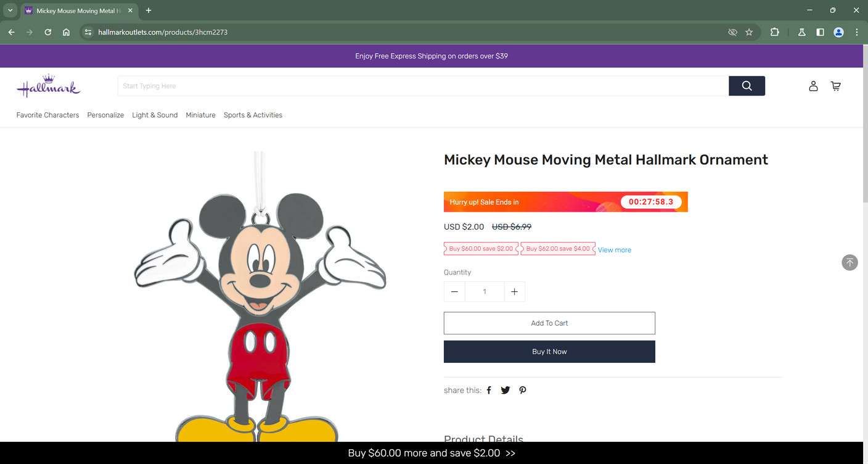
Task: Open the account login icon
Action: click(813, 86)
